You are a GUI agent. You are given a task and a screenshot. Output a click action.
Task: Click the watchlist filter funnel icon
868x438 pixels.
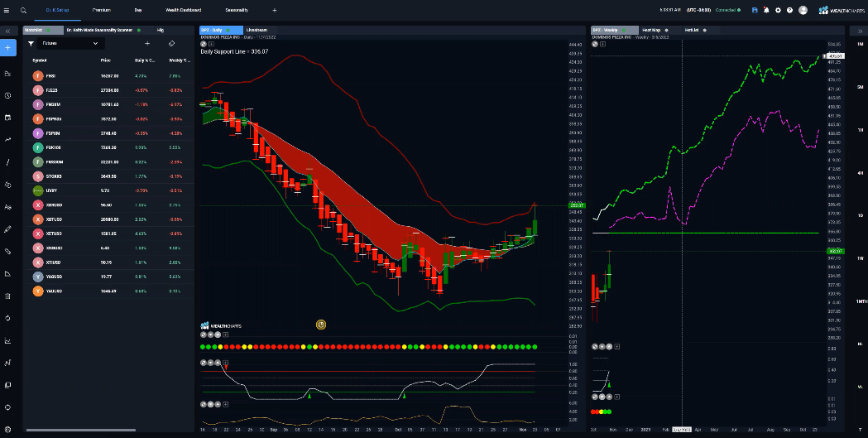coord(31,43)
